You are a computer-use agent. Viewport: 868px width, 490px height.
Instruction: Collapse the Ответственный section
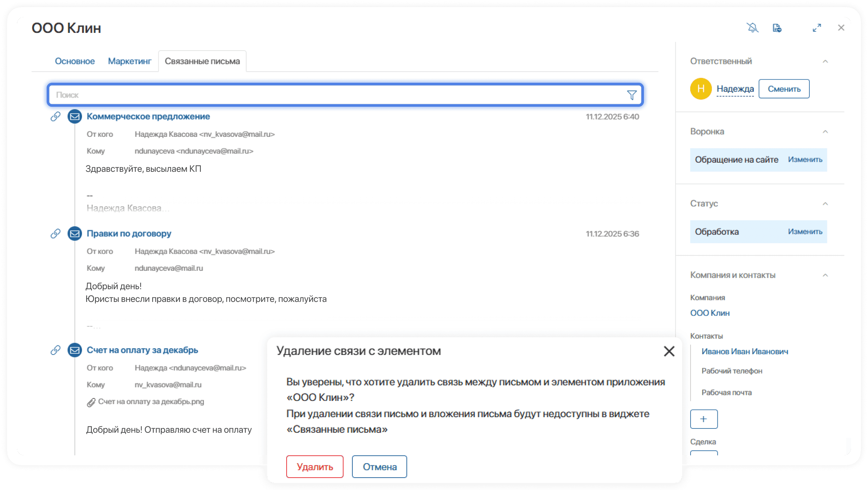(x=826, y=61)
